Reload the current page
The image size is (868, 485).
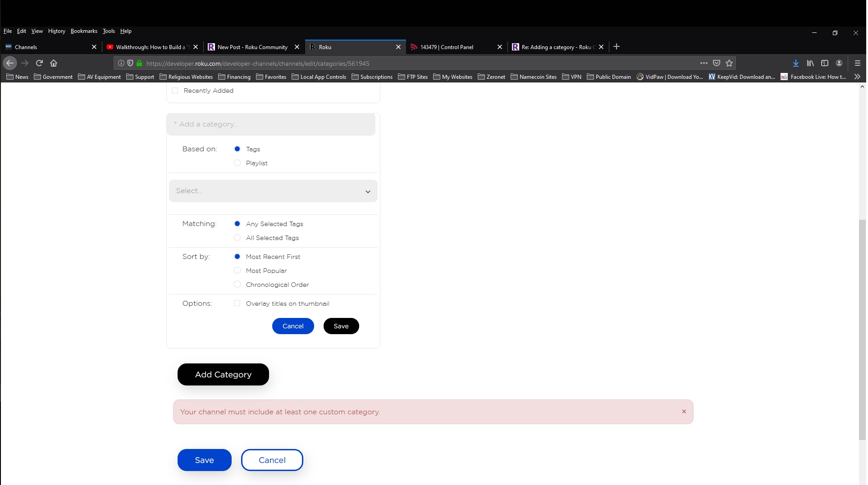pyautogui.click(x=39, y=63)
